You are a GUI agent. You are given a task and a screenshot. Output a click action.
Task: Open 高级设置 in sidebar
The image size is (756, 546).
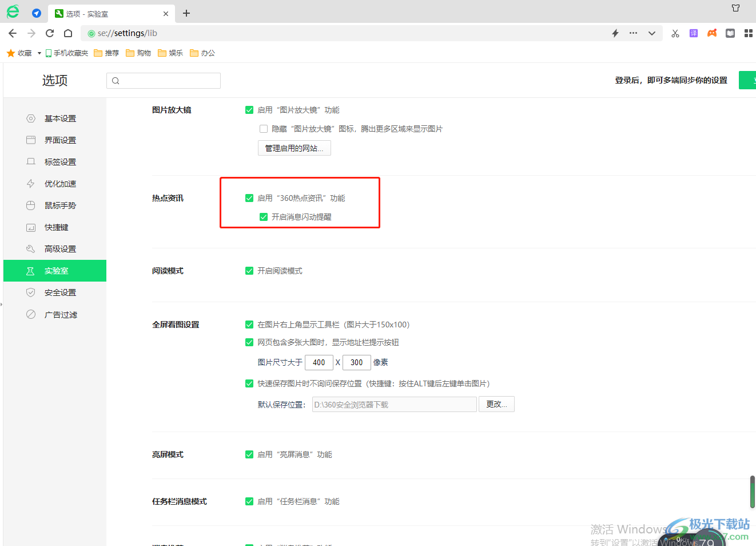click(x=55, y=249)
